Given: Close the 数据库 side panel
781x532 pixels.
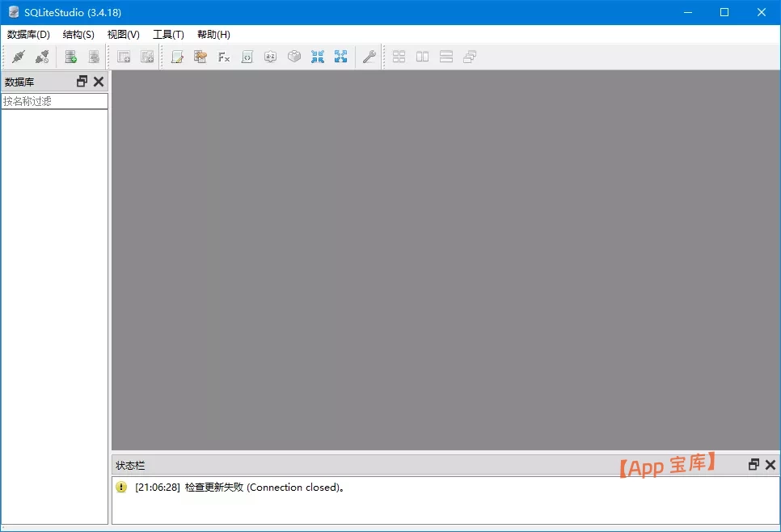Looking at the screenshot, I should (x=99, y=82).
